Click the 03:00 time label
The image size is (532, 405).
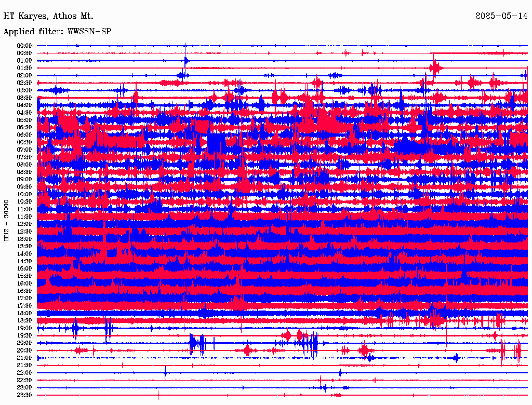[24, 90]
